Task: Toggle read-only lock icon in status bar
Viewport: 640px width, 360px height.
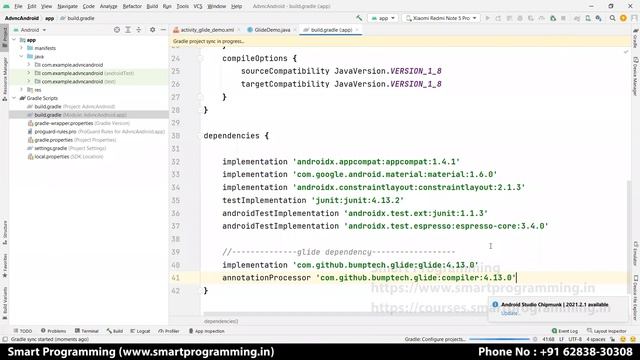Action: point(612,339)
